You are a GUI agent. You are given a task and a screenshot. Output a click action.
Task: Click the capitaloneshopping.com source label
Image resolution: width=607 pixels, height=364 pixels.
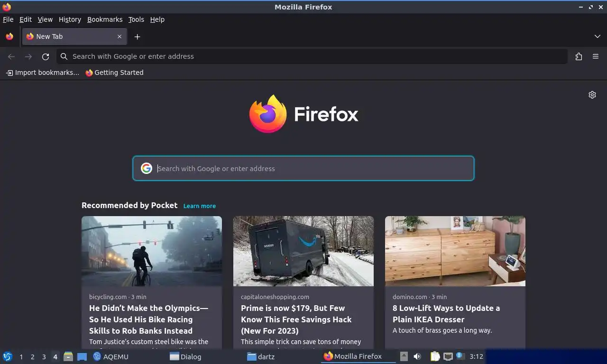[x=275, y=297]
